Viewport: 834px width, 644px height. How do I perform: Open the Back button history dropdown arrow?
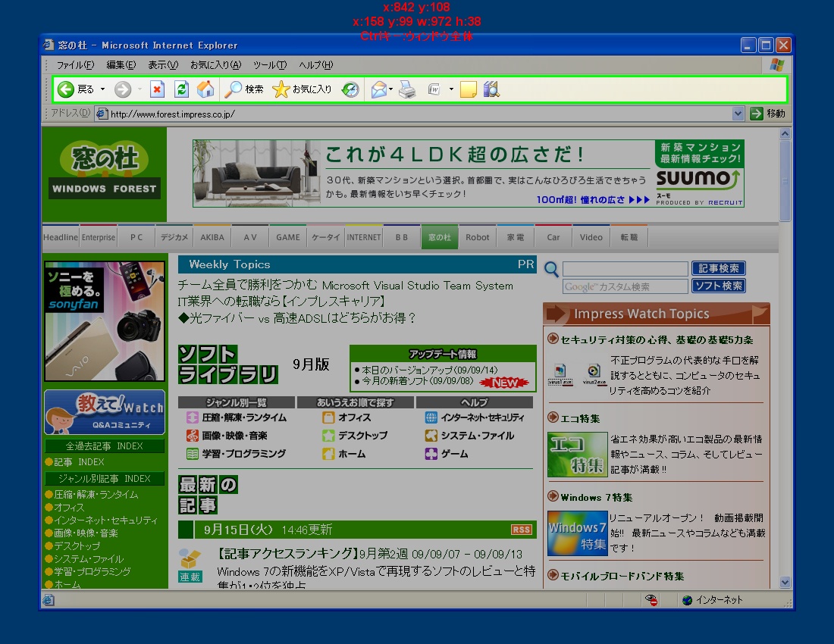[x=102, y=89]
